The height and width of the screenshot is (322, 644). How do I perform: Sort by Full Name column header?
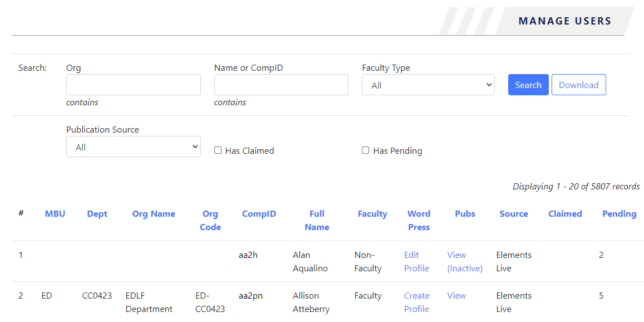tap(317, 220)
